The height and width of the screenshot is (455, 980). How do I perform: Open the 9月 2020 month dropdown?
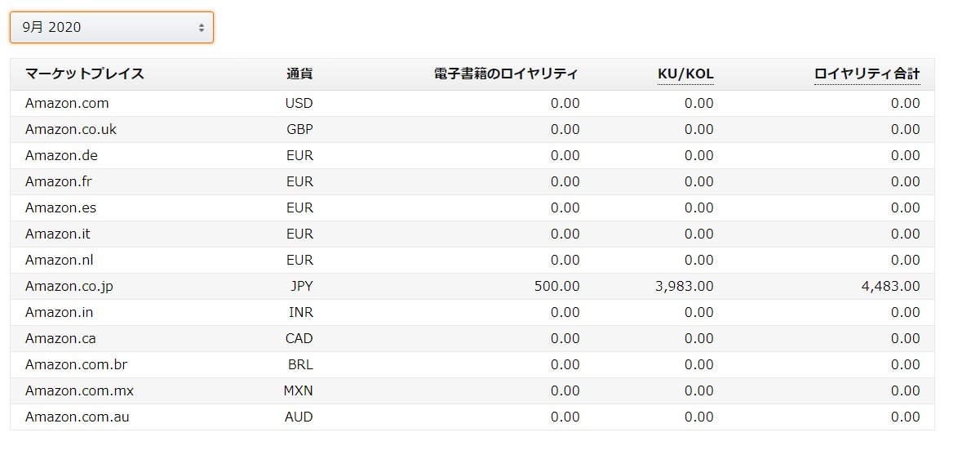tap(112, 27)
